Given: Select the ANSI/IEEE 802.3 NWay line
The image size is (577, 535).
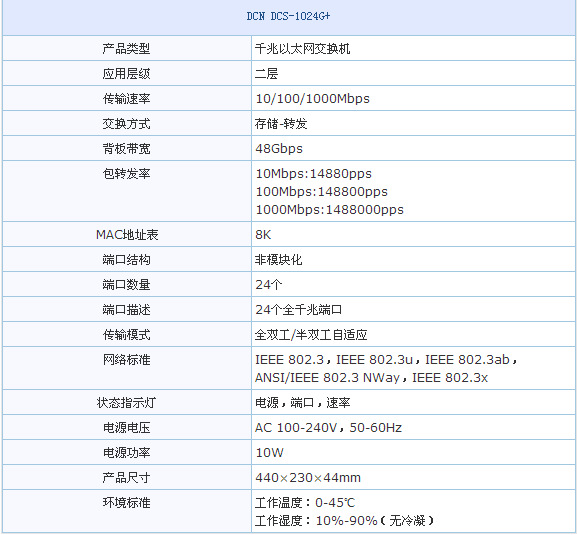Looking at the screenshot, I should point(371,378).
